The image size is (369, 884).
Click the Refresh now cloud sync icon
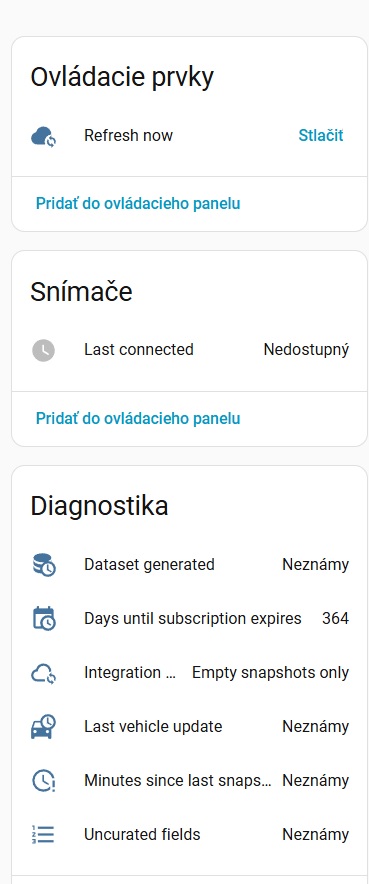pos(43,136)
